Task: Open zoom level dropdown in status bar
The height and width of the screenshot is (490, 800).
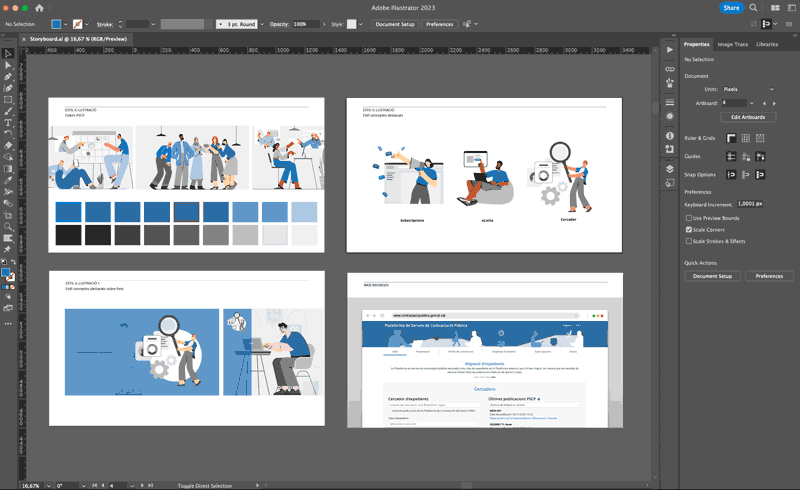Action: tap(48, 485)
